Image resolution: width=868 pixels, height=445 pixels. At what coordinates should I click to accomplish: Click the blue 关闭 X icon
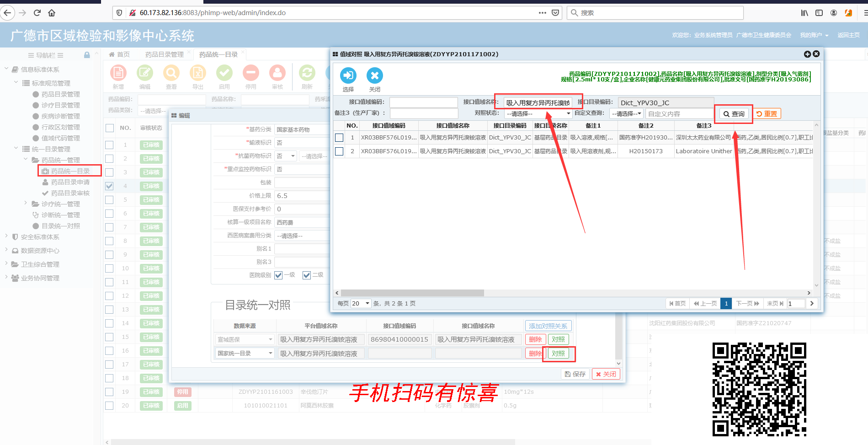pos(375,75)
